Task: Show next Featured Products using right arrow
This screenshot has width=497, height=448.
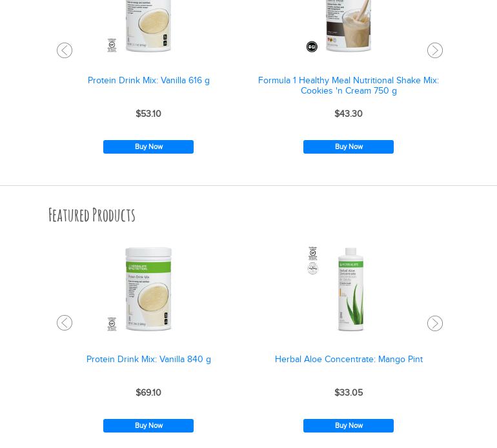Action: tap(435, 323)
